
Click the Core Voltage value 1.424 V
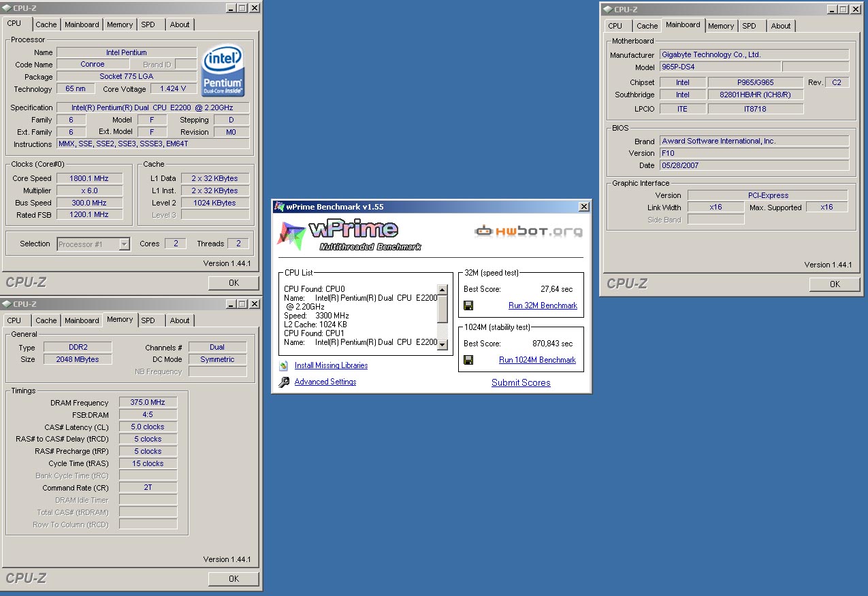pos(173,89)
